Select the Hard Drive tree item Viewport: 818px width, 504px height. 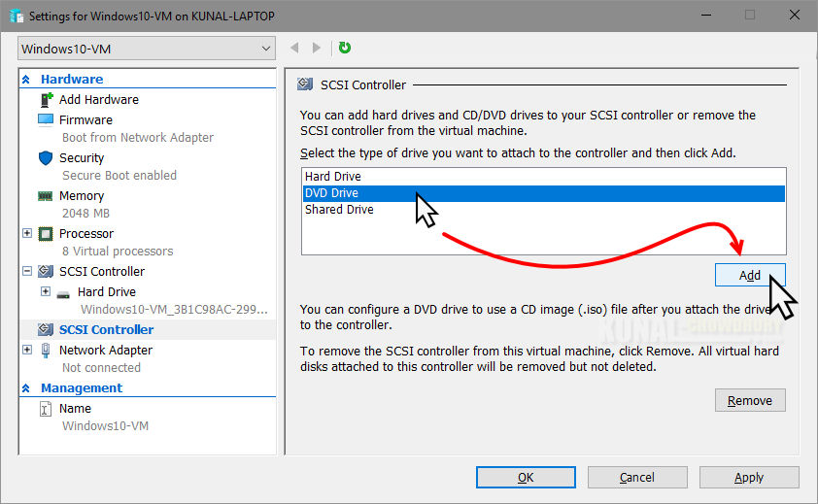(107, 291)
